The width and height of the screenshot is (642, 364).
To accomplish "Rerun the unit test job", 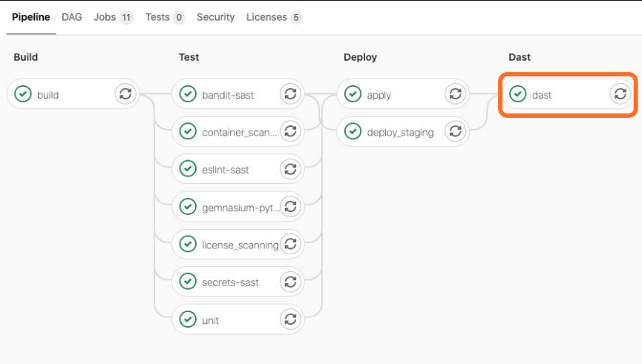I will pos(290,320).
